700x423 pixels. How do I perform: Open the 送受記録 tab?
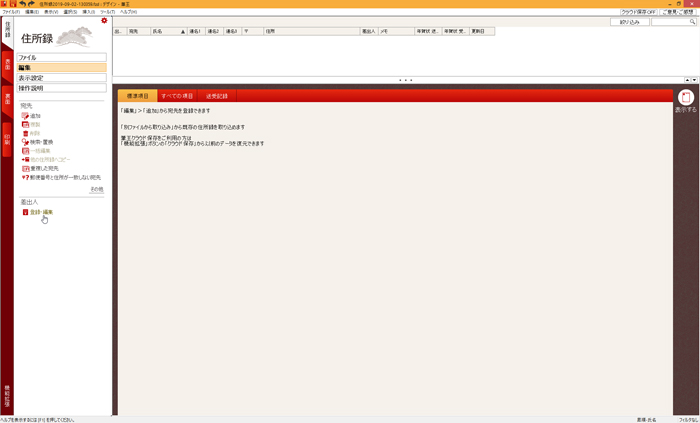[216, 96]
